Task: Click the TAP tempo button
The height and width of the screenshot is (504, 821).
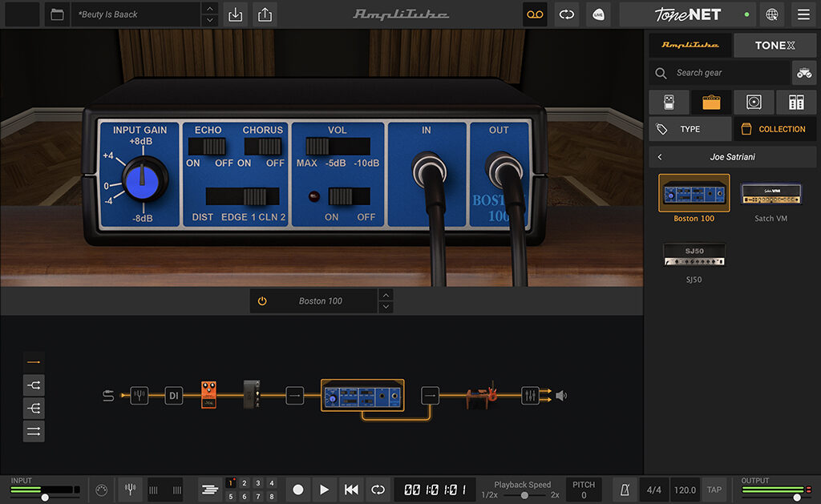Action: click(714, 489)
